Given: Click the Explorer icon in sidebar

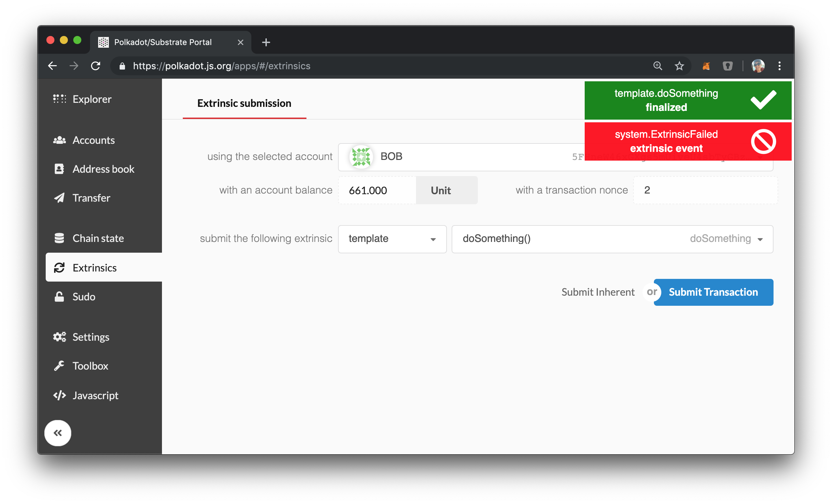Looking at the screenshot, I should [x=59, y=99].
